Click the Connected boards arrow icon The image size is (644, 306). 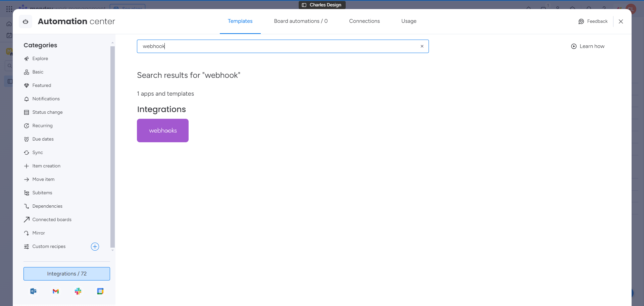(x=27, y=220)
